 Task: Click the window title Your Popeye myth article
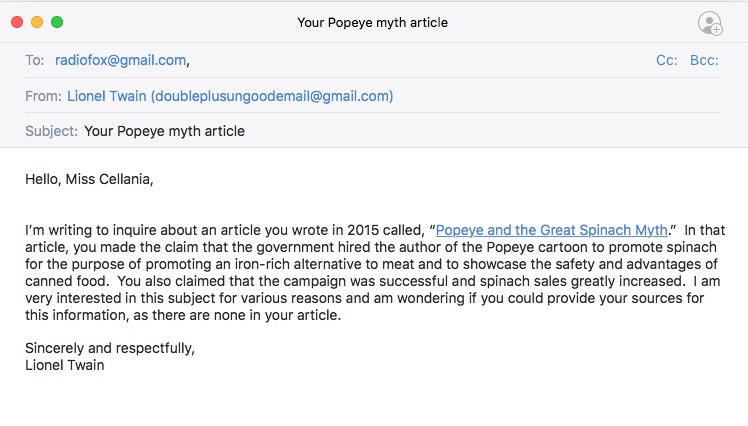[372, 22]
